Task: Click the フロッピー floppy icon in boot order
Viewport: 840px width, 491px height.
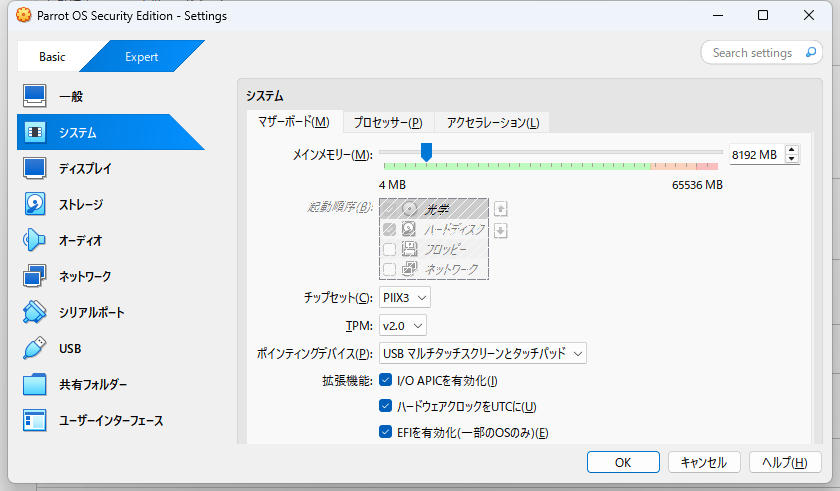Action: [409, 248]
